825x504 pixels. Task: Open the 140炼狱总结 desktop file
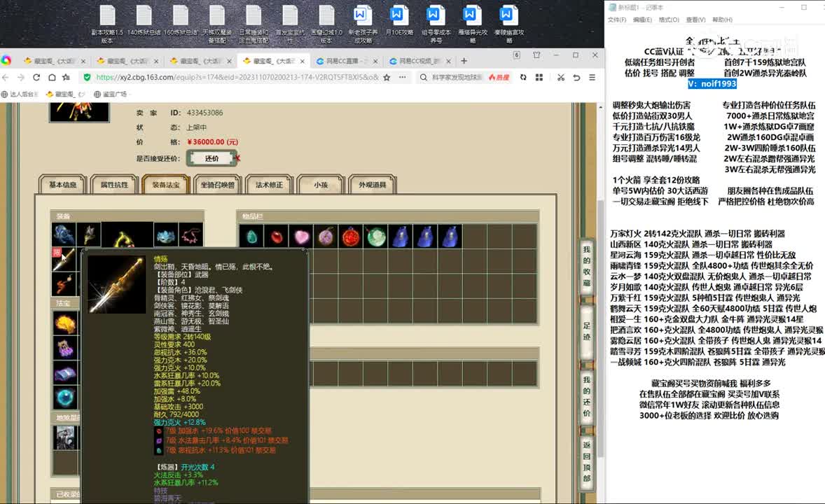coord(144,21)
